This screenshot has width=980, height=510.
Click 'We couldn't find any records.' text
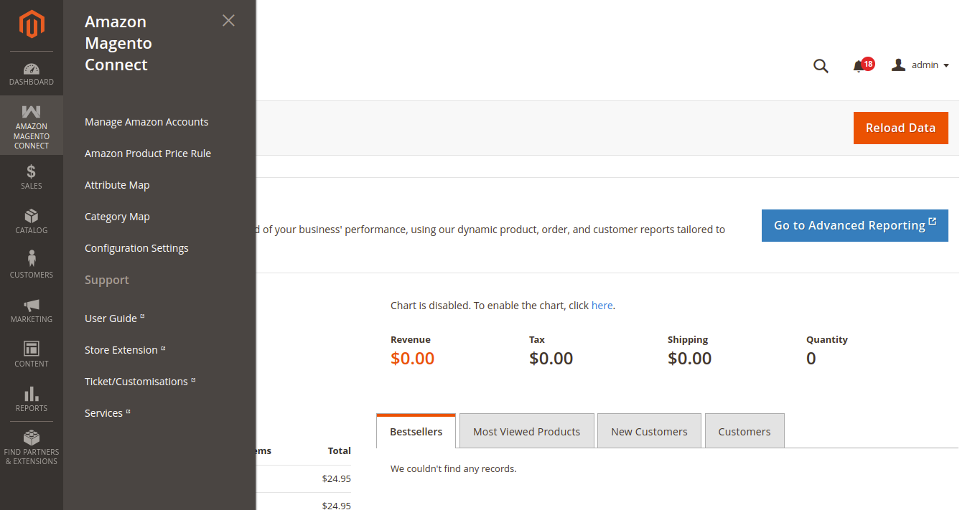coord(453,469)
